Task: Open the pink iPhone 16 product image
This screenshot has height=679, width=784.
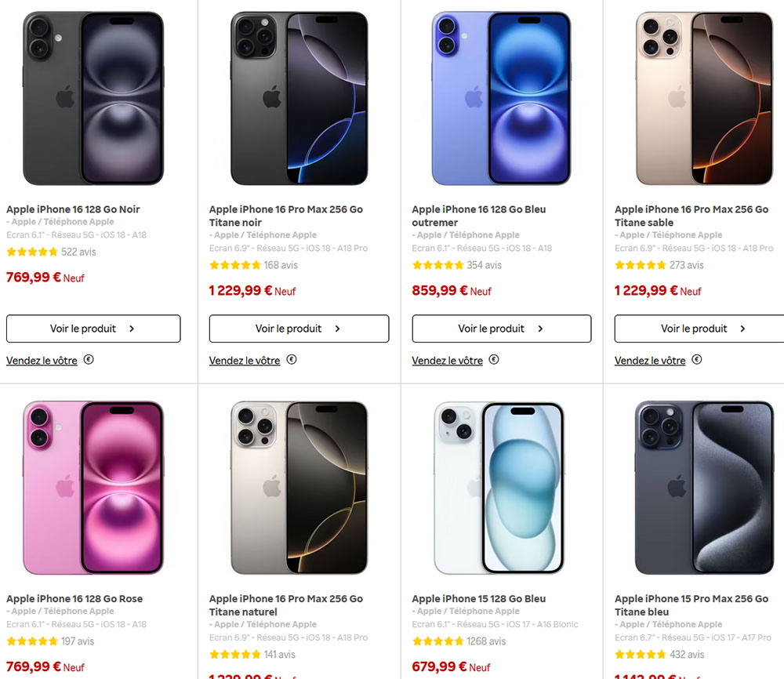Action: pos(93,488)
